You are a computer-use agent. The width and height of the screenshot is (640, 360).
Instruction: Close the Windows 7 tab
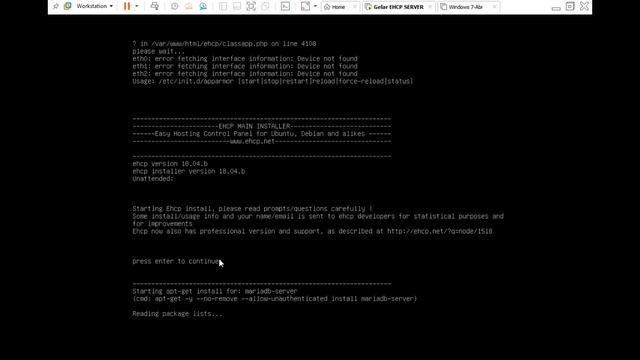(x=494, y=7)
